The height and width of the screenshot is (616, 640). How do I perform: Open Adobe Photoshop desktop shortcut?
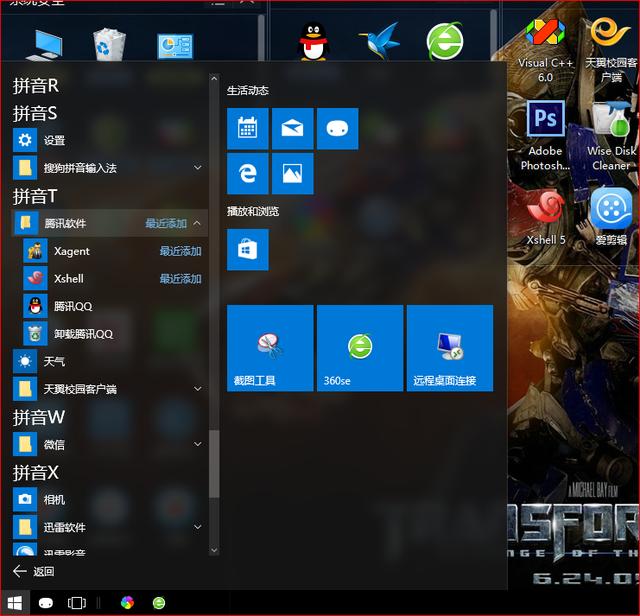pos(546,135)
